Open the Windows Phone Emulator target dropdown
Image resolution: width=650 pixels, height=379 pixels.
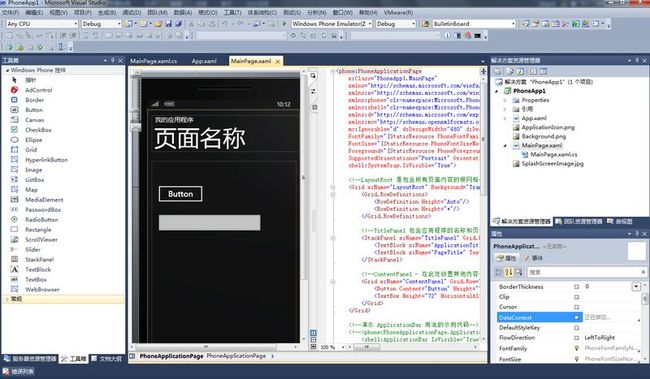[331, 24]
